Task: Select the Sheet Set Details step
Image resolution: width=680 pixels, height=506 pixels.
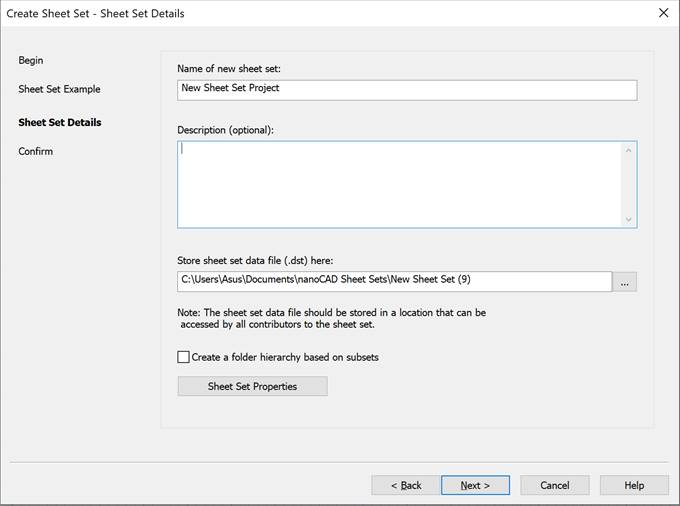Action: coord(59,123)
